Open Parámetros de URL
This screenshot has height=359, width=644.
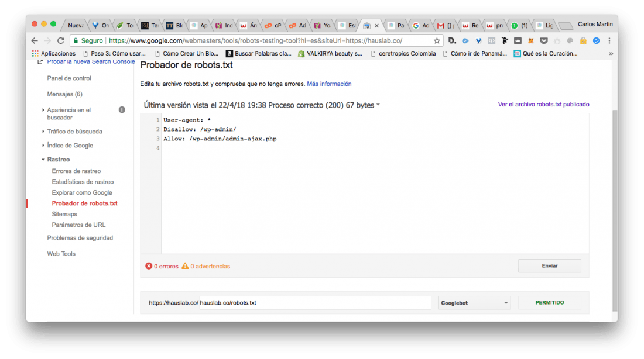(x=78, y=225)
